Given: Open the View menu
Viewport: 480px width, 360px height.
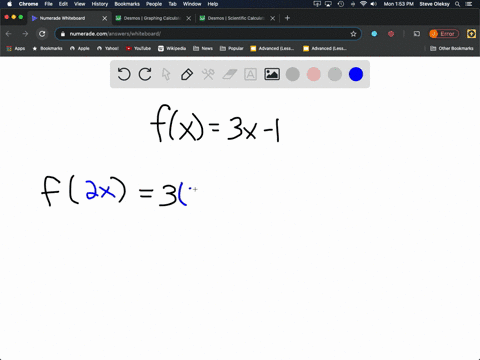Looking at the screenshot, I should pos(80,4).
